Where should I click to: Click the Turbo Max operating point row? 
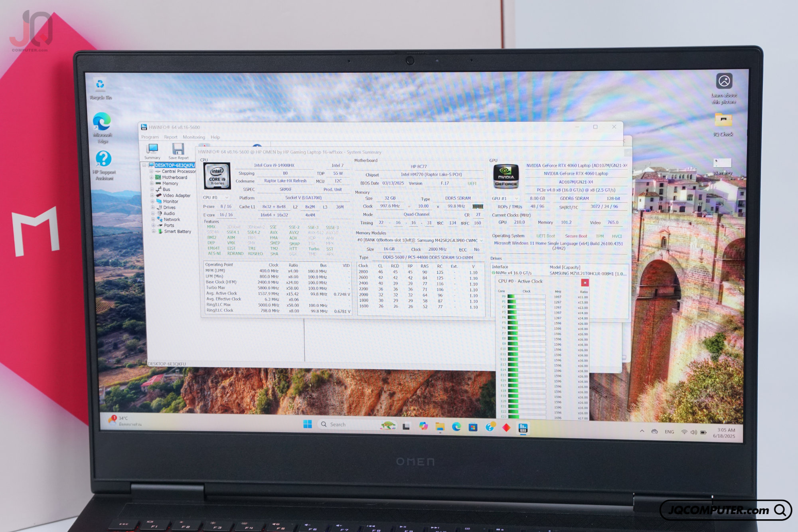(x=277, y=288)
